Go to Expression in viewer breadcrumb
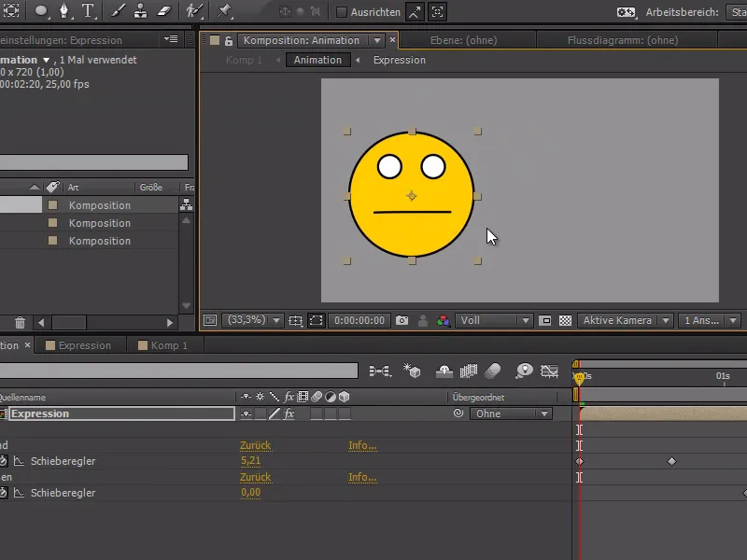This screenshot has width=747, height=560. tap(400, 60)
